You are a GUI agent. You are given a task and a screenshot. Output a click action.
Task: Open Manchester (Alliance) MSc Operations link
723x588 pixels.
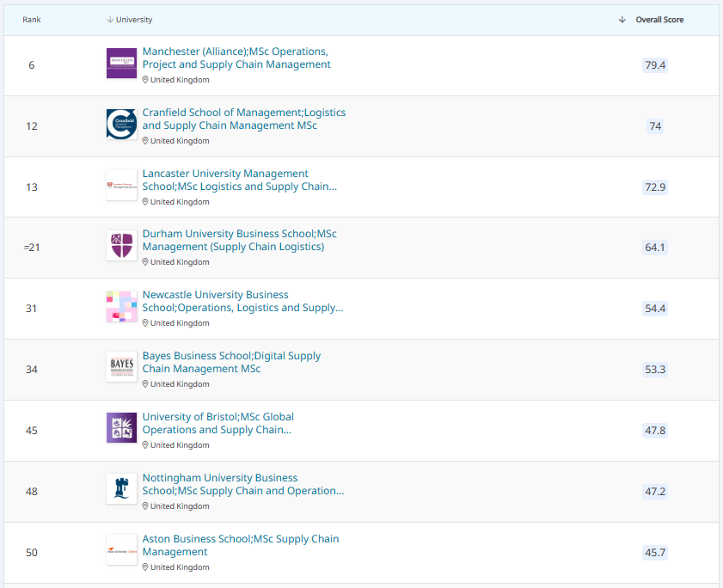[236, 58]
